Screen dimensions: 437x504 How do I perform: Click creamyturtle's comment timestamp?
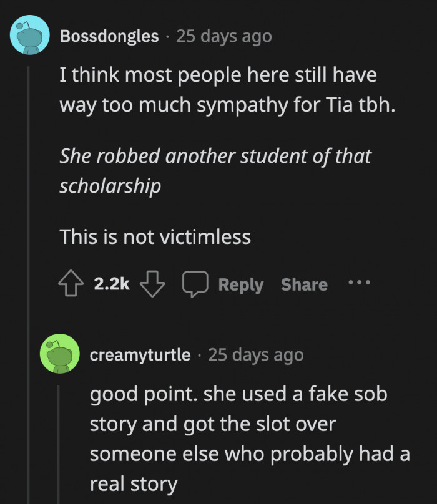(255, 354)
